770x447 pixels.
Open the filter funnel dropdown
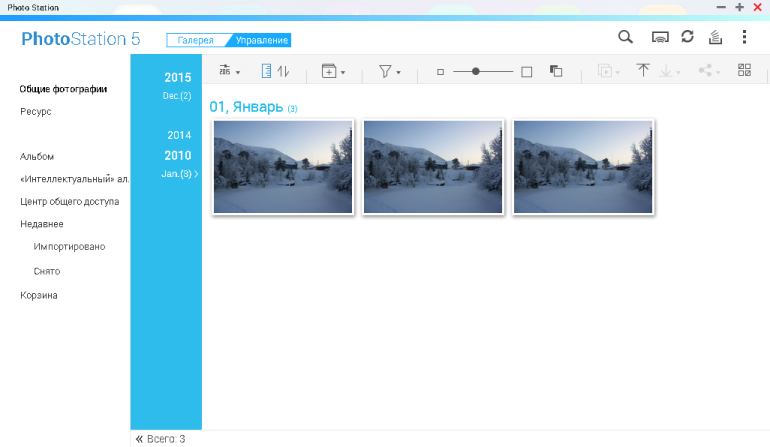tap(390, 72)
